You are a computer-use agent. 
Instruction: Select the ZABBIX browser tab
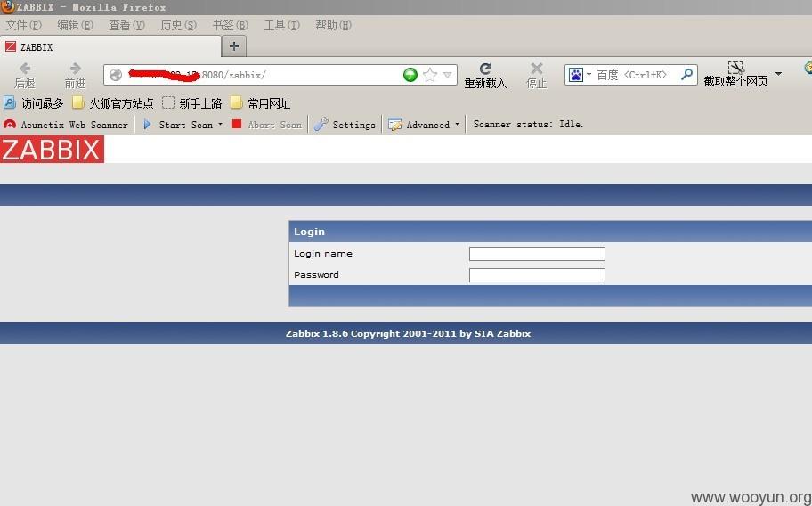pyautogui.click(x=110, y=46)
